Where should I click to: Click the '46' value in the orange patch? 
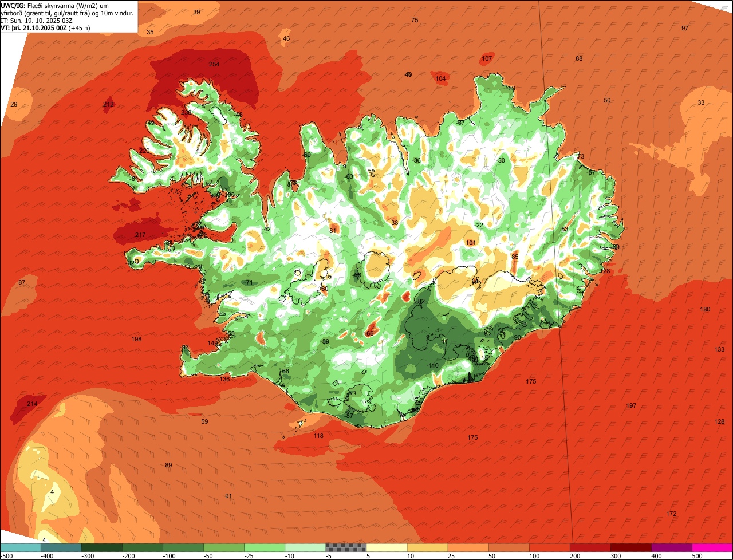click(286, 38)
